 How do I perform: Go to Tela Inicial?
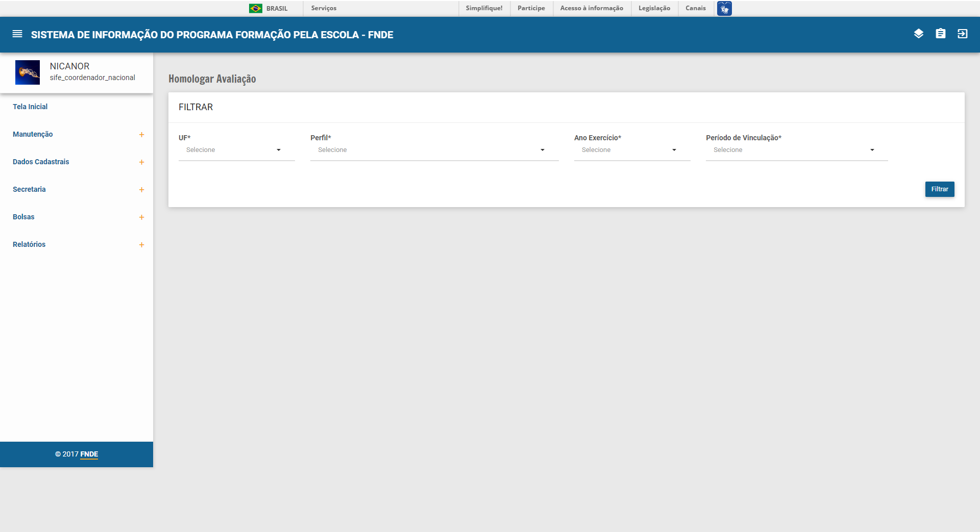(x=30, y=107)
